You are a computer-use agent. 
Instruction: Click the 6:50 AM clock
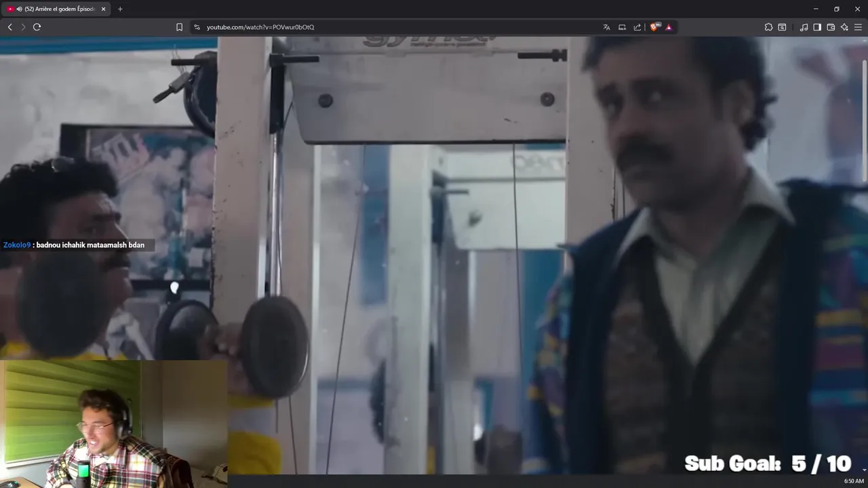pyautogui.click(x=854, y=481)
